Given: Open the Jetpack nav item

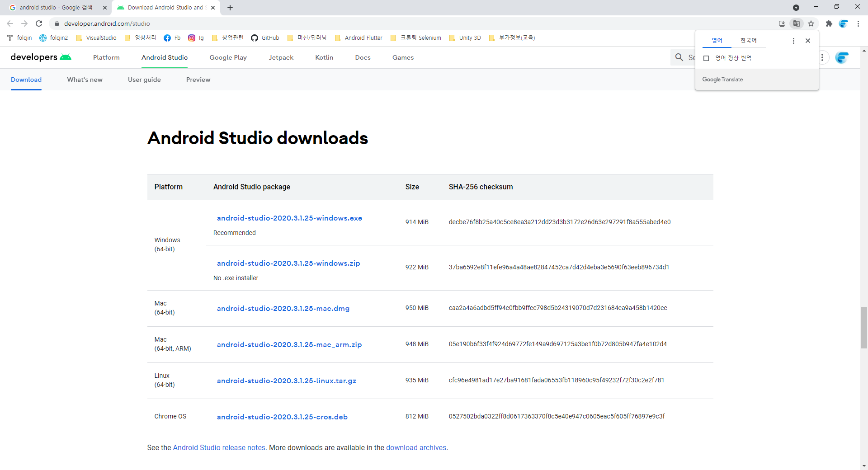Looking at the screenshot, I should (281, 57).
